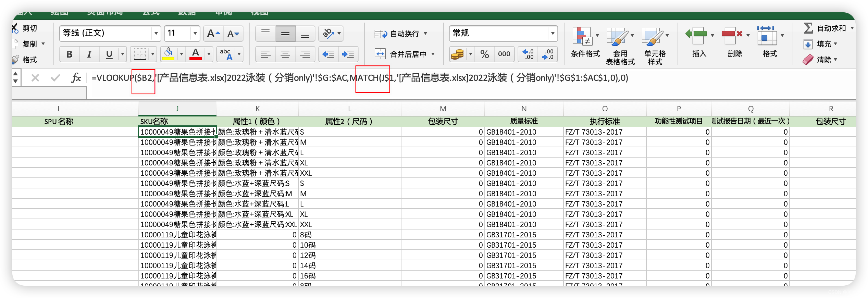Image resolution: width=868 pixels, height=298 pixels.
Task: Select column N header
Action: pyautogui.click(x=524, y=109)
